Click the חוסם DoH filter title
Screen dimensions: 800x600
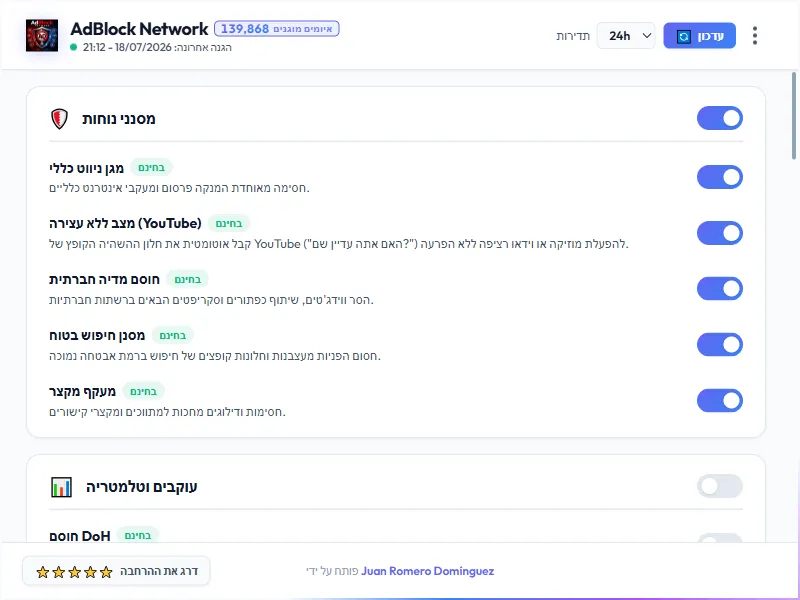coord(80,536)
